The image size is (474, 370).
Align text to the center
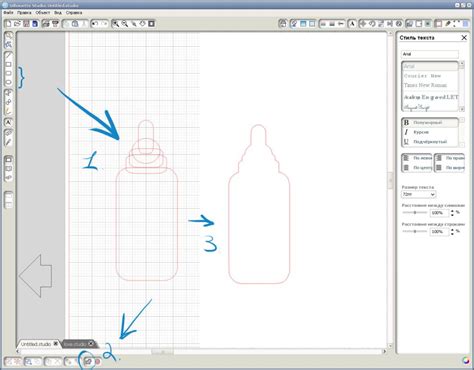tap(417, 168)
